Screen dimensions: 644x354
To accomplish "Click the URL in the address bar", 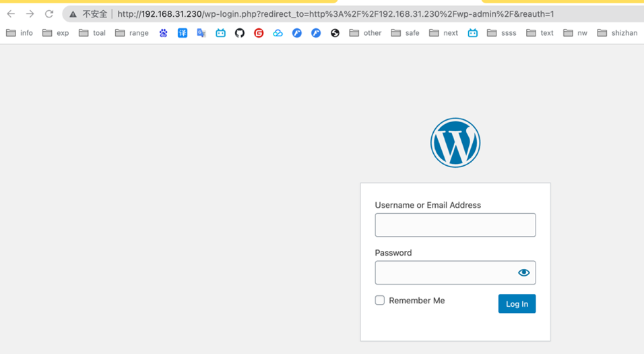I will click(335, 13).
